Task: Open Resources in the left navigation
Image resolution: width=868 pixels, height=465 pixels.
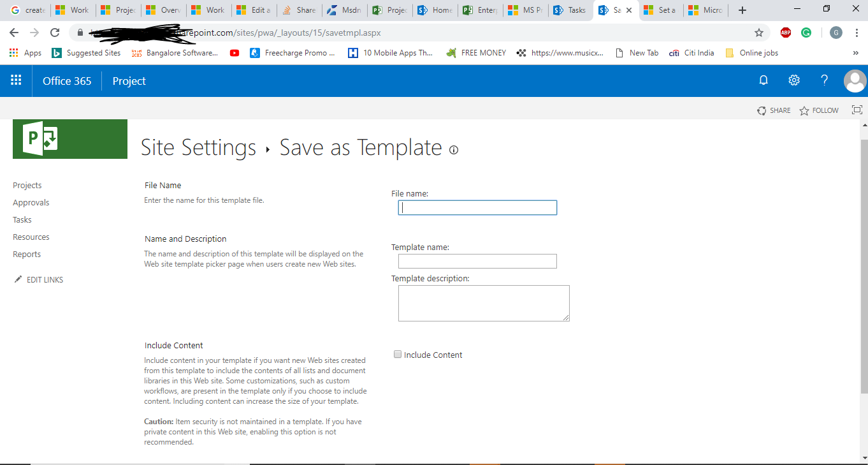Action: point(31,237)
